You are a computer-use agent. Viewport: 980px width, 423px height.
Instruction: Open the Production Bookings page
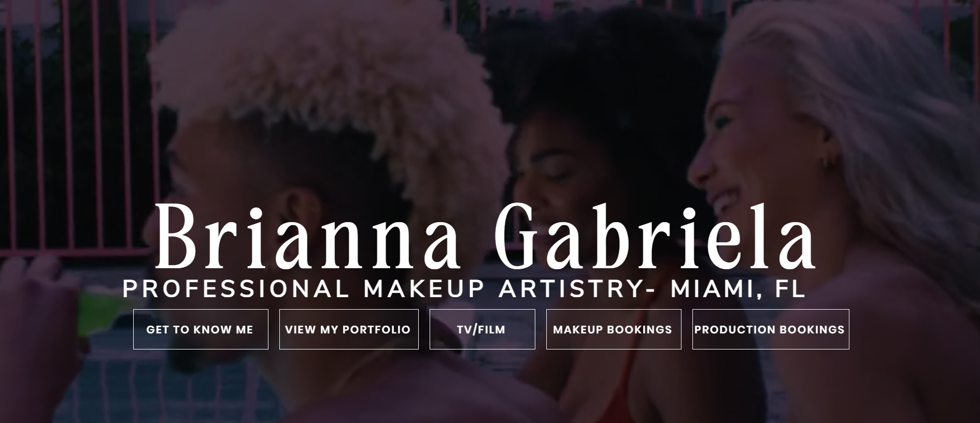pyautogui.click(x=771, y=329)
